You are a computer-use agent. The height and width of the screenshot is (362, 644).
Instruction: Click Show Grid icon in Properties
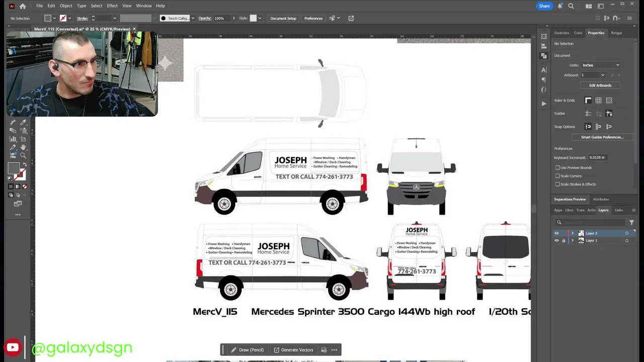click(x=598, y=101)
